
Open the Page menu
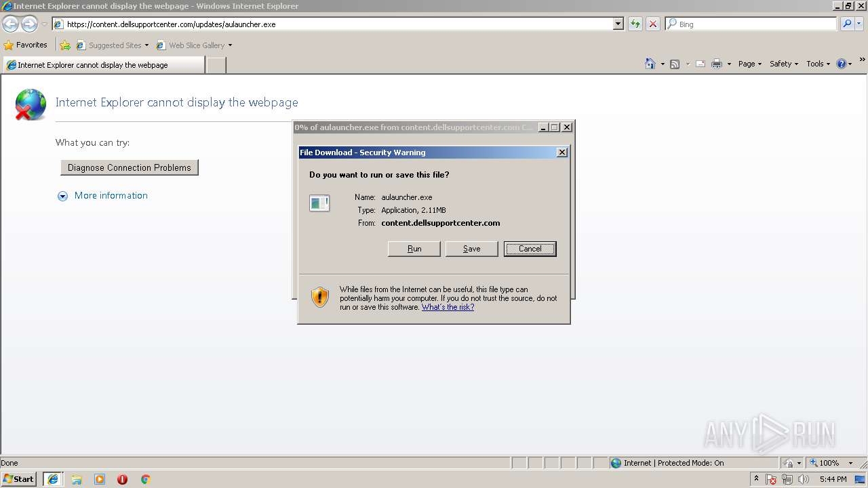[750, 64]
